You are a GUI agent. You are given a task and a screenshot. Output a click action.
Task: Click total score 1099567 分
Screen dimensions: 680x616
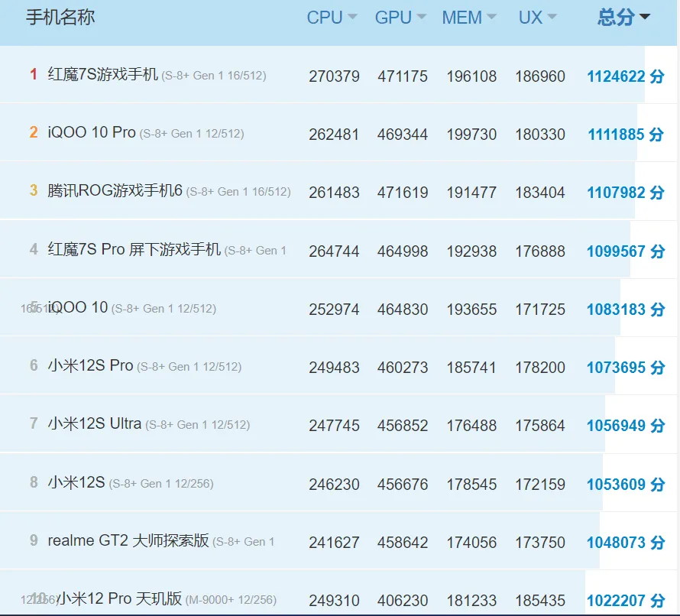click(x=625, y=251)
